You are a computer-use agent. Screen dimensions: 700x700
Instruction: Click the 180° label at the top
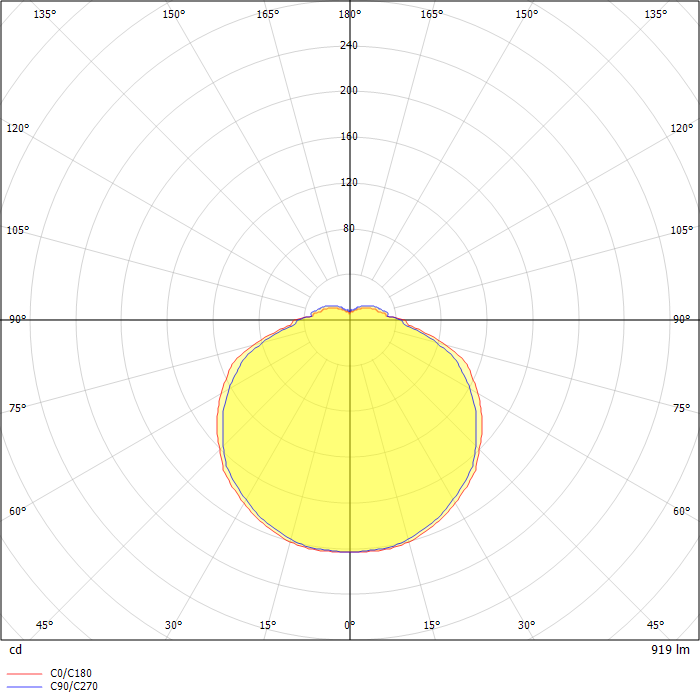[x=349, y=14]
